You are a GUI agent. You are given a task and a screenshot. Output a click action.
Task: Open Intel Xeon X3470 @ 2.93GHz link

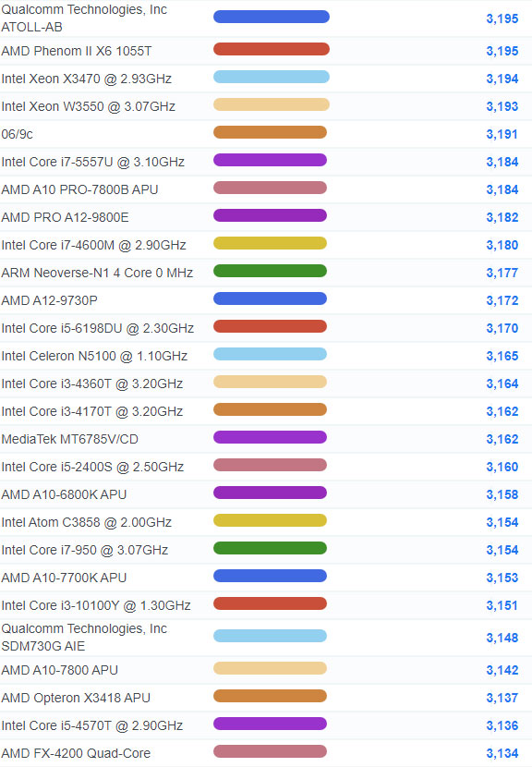tap(87, 79)
